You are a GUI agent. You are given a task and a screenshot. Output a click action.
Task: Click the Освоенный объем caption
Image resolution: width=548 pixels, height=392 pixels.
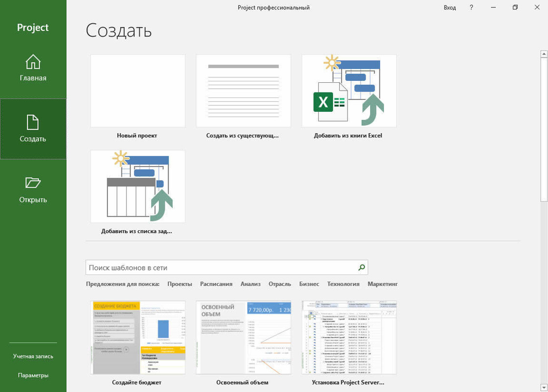[x=242, y=383]
